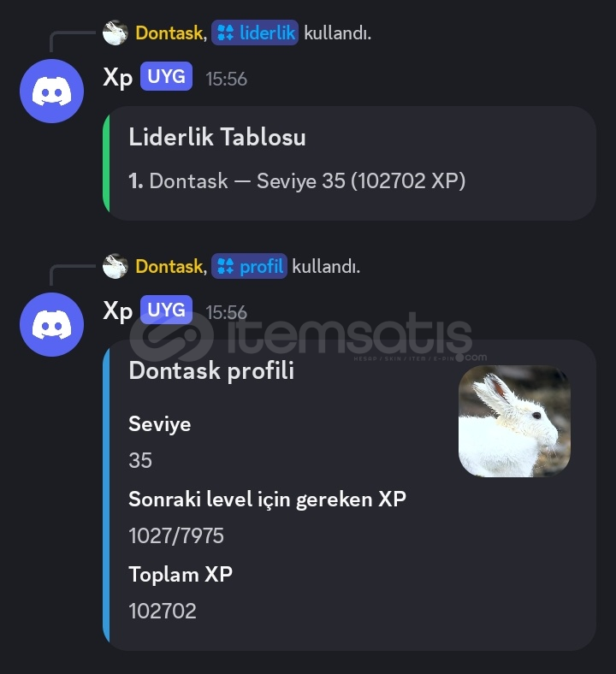Click the UYG badge on second Xp message

click(166, 310)
